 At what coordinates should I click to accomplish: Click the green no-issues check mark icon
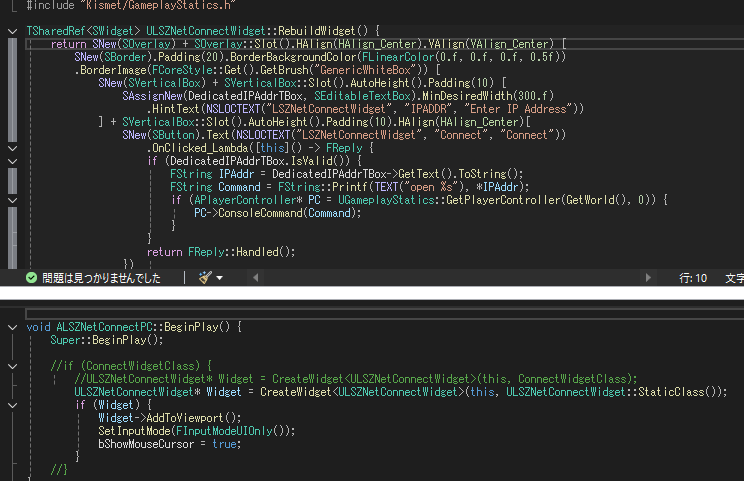click(x=31, y=278)
